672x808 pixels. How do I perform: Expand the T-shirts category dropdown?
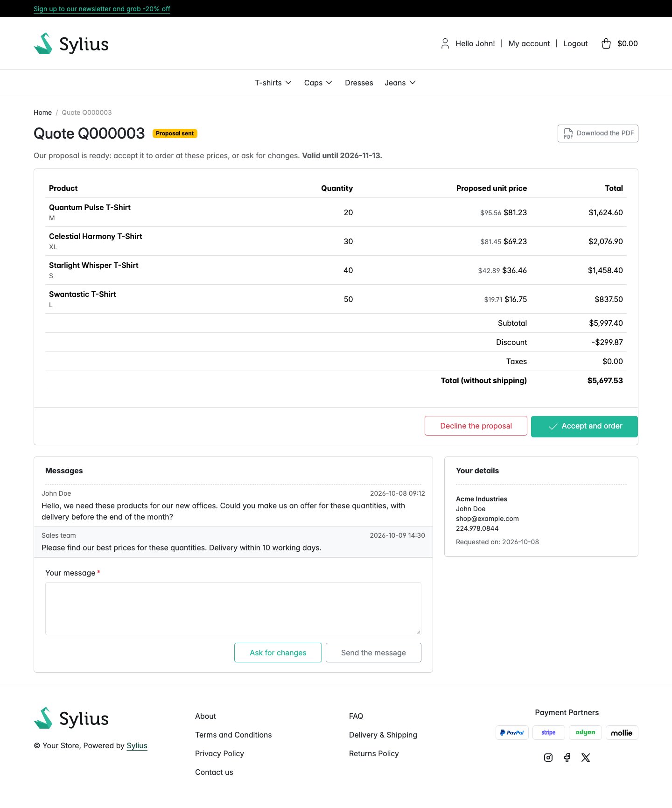273,83
